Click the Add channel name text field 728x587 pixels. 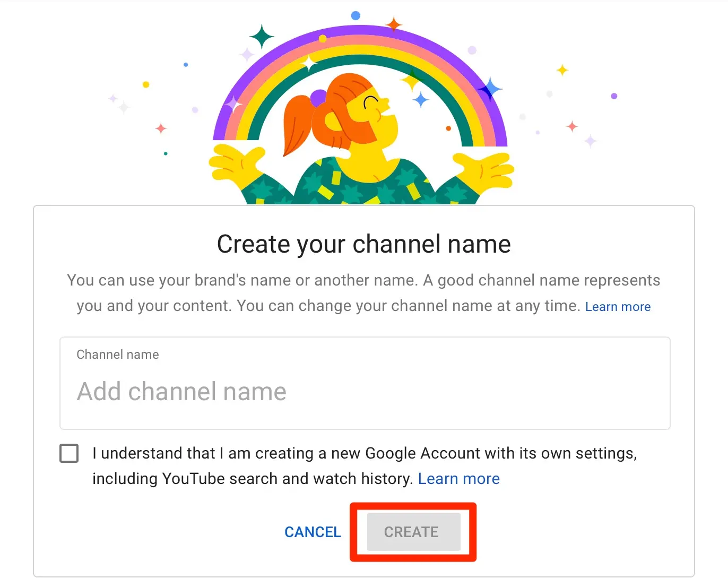pyautogui.click(x=364, y=392)
